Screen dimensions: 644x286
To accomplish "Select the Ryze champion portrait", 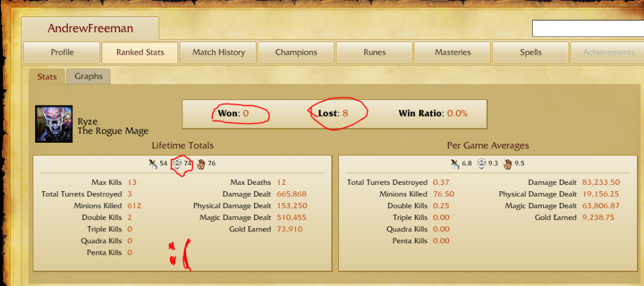I will click(54, 124).
